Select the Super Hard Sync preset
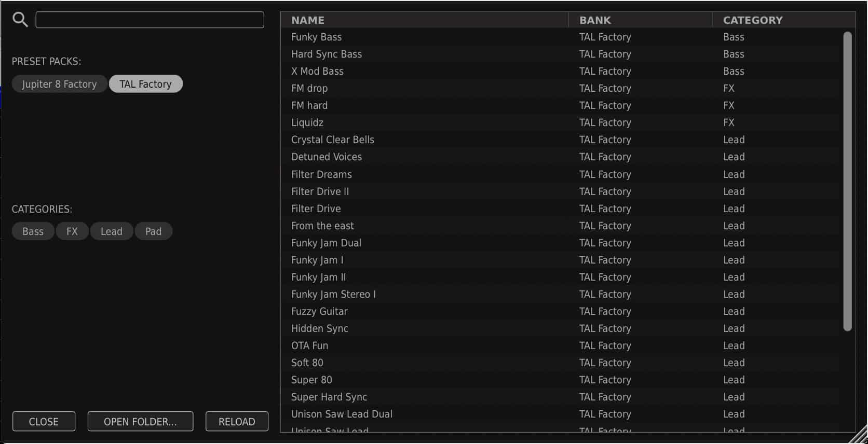 (329, 397)
